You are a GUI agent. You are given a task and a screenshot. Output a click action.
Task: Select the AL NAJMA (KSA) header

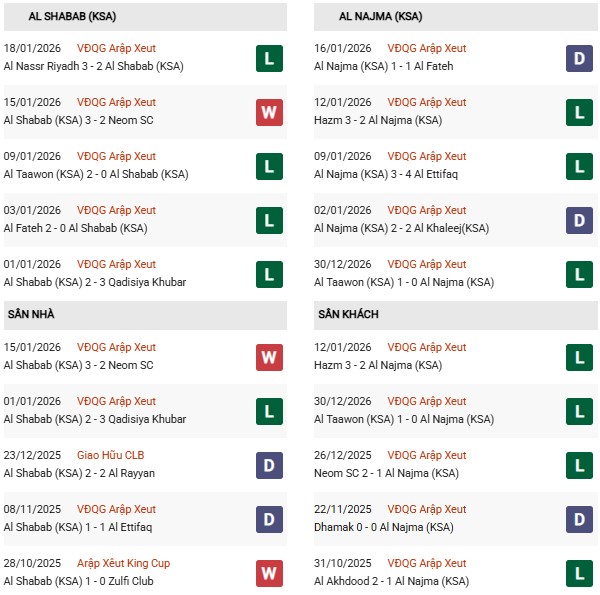point(380,17)
